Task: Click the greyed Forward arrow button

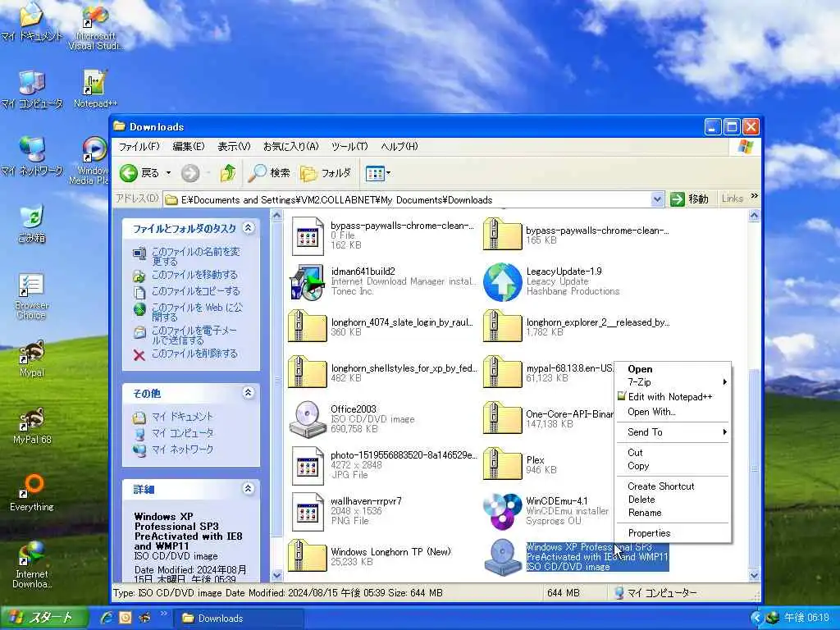Action: pos(190,173)
